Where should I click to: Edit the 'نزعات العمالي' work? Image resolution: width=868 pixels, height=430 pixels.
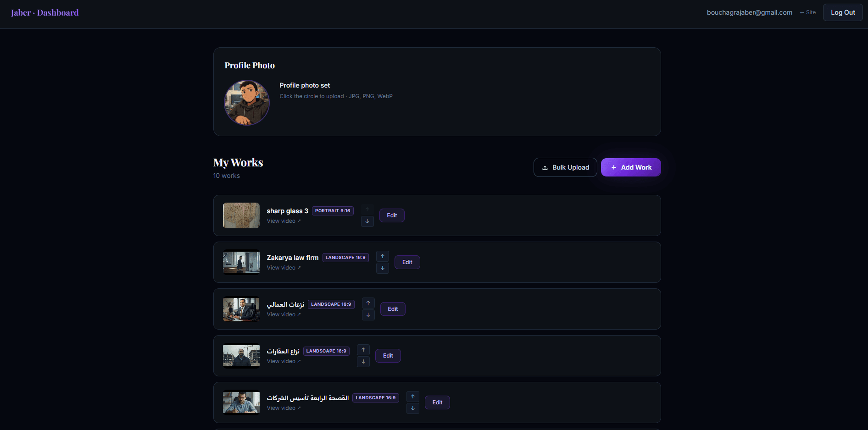coord(393,309)
